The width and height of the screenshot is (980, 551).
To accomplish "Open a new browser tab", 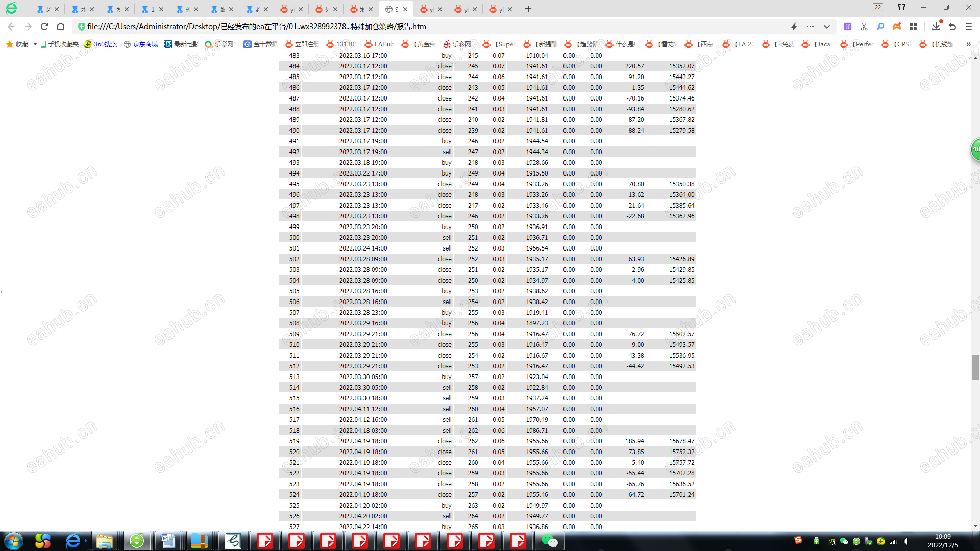I will pyautogui.click(x=528, y=9).
